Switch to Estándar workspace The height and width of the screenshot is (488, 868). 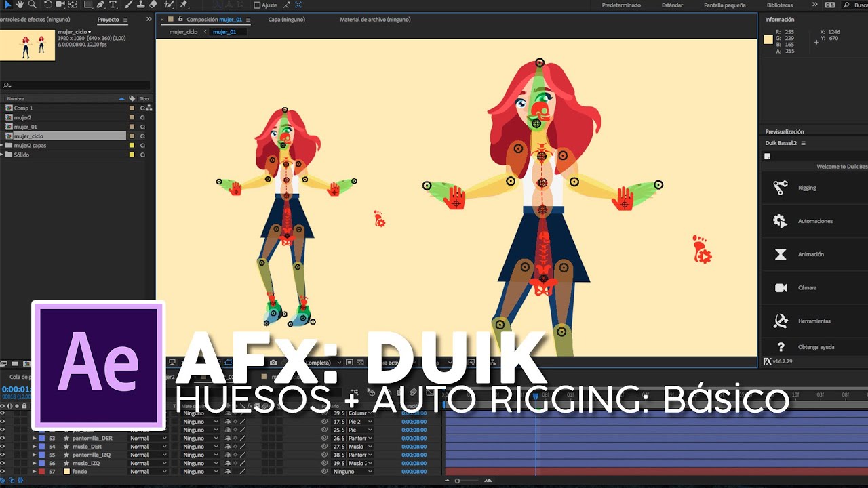pos(672,5)
